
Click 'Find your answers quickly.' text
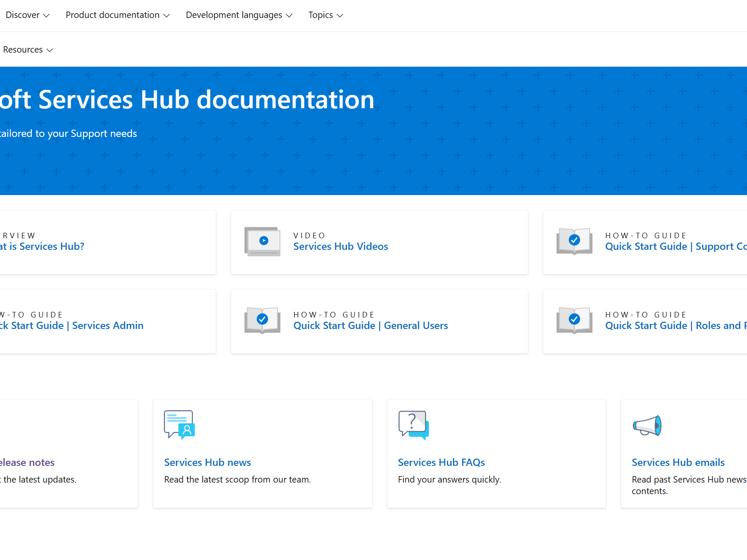point(449,480)
